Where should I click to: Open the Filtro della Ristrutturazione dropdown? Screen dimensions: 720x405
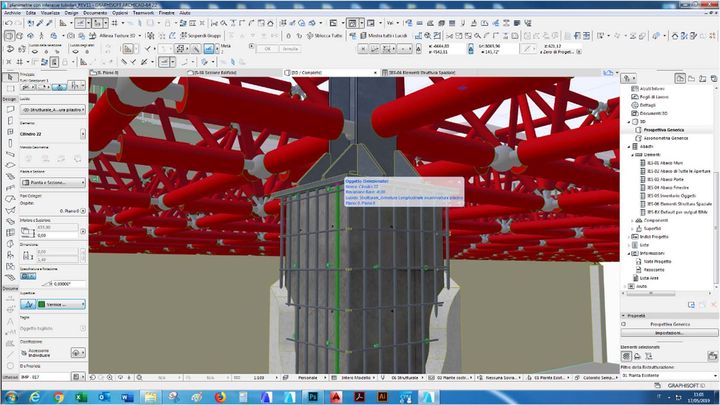tap(669, 376)
